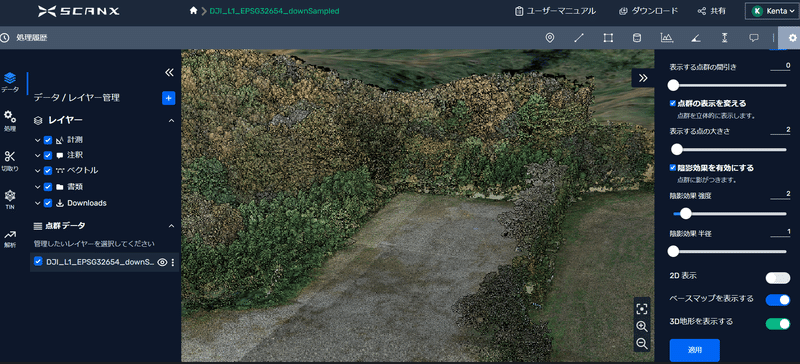
Task: Uncheck the Downloads layer checkbox
Action: (x=48, y=203)
